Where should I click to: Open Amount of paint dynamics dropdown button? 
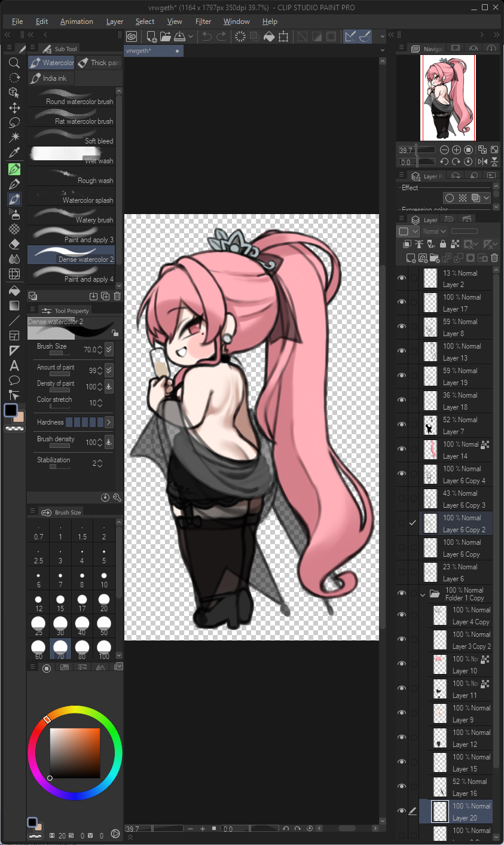tap(109, 370)
